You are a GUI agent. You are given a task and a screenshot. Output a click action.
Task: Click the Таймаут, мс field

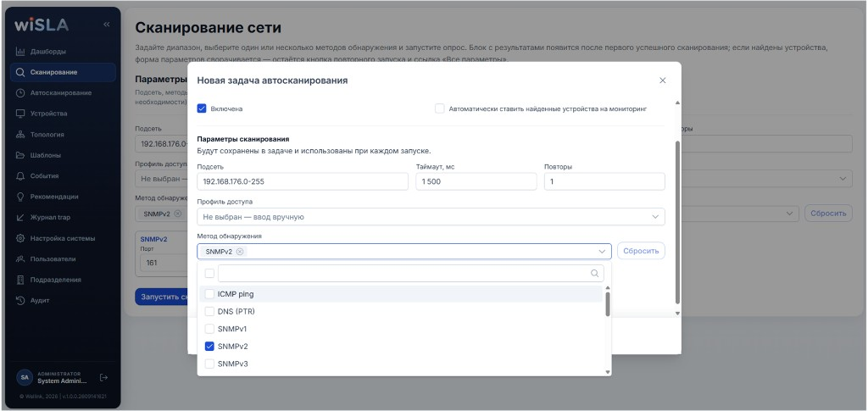pyautogui.click(x=476, y=181)
